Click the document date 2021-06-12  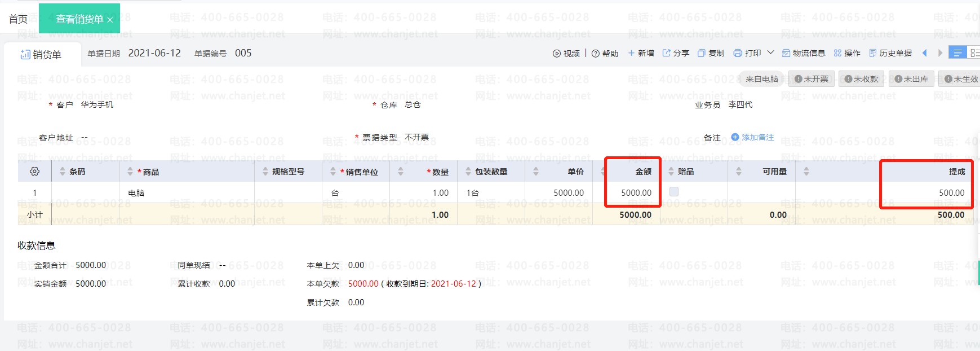(154, 53)
